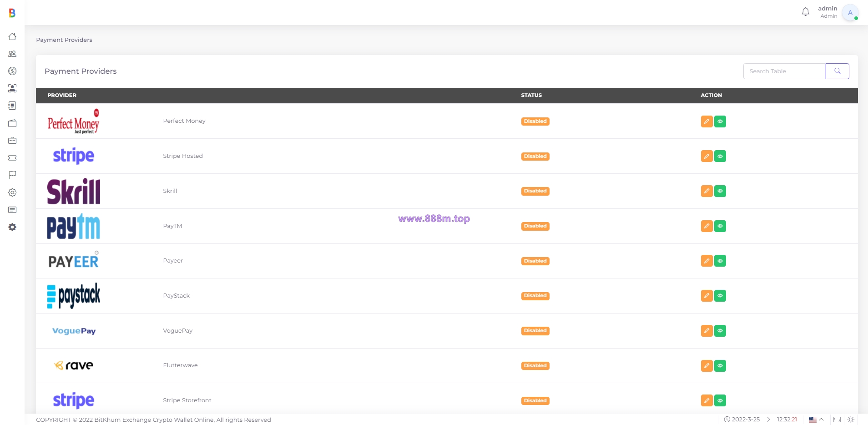Click the search magnifier button
The height and width of the screenshot is (425, 868).
837,71
